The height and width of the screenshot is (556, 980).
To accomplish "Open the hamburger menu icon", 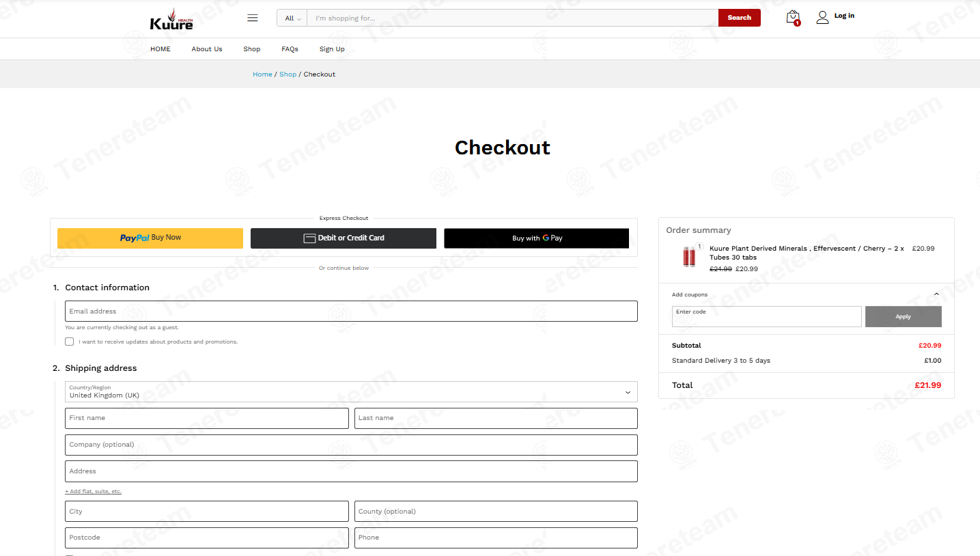I will pyautogui.click(x=253, y=18).
